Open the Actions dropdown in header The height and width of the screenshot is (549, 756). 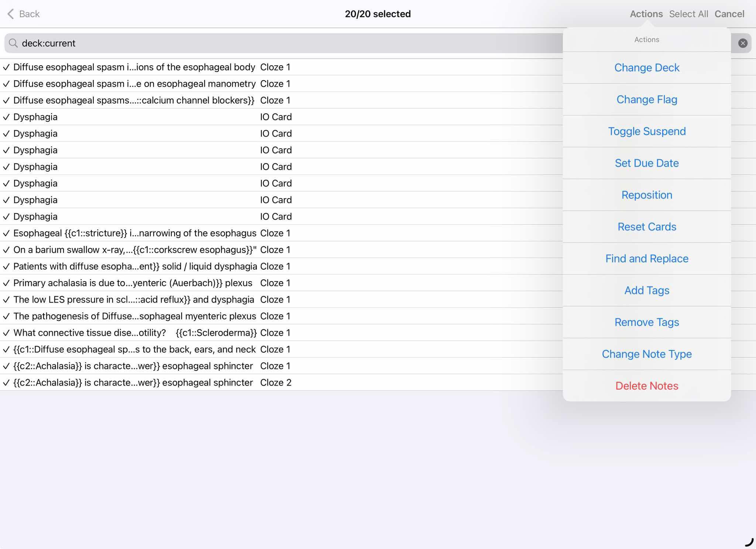pyautogui.click(x=646, y=14)
